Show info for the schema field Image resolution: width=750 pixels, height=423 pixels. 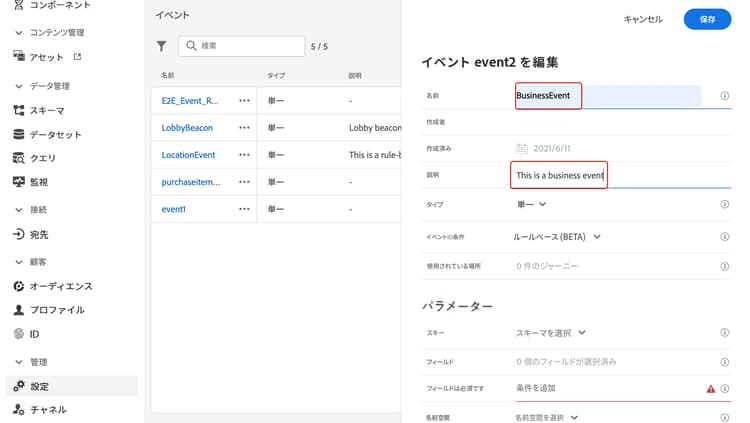click(x=725, y=333)
